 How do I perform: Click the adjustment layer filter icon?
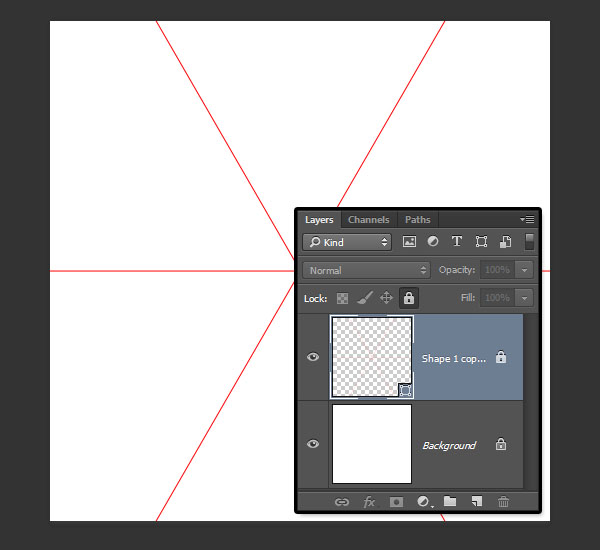pyautogui.click(x=433, y=242)
